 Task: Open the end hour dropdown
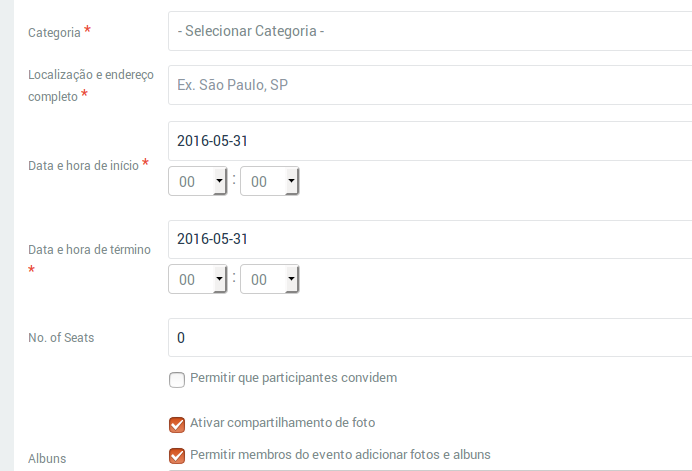click(197, 279)
